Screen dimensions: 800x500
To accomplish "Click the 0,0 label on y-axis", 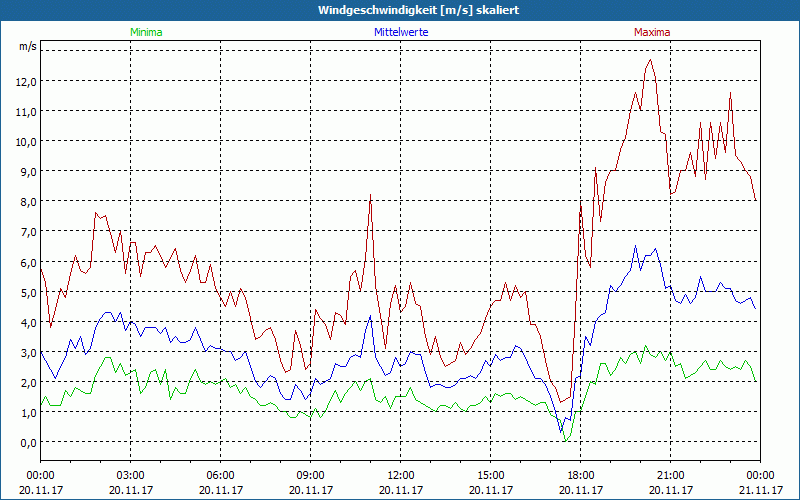I will point(29,442).
